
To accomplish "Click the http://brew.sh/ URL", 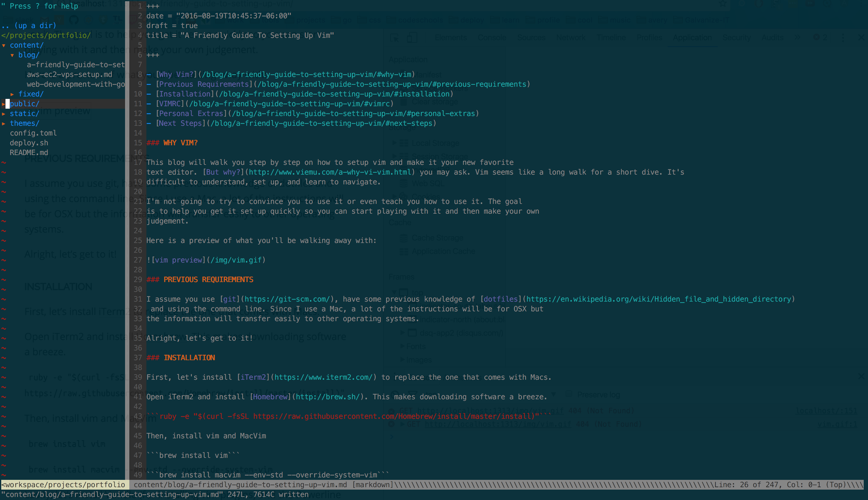I will point(328,397).
